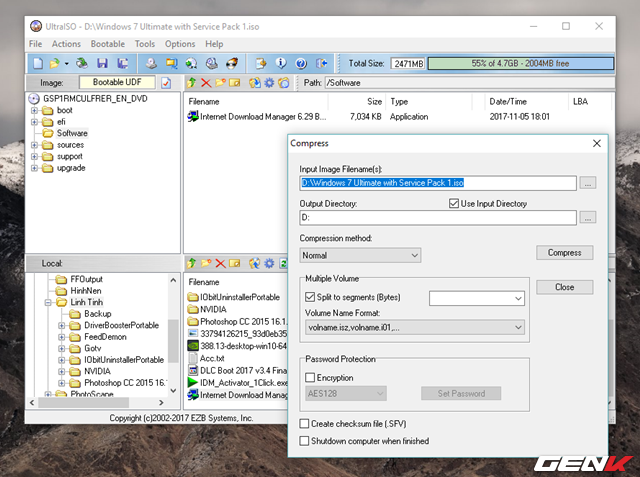The height and width of the screenshot is (477, 640).
Task: Click the rightmost toolbar icon before Path
Action: [x=284, y=83]
